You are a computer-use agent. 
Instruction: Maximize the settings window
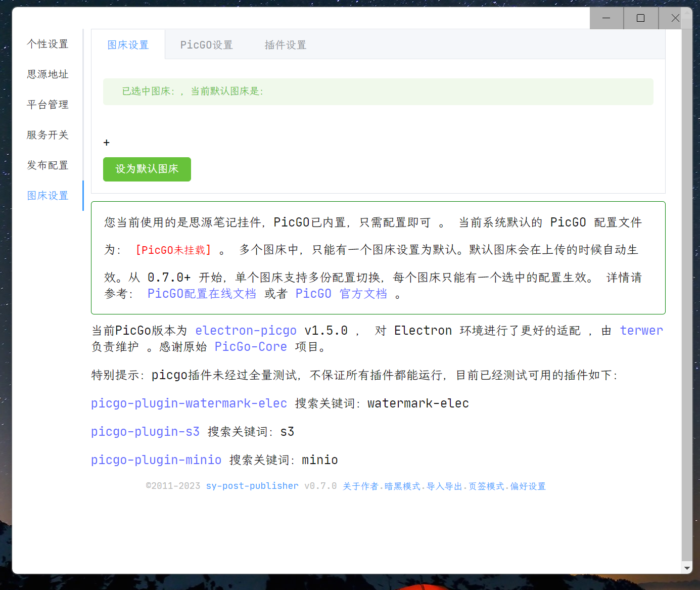tap(640, 18)
